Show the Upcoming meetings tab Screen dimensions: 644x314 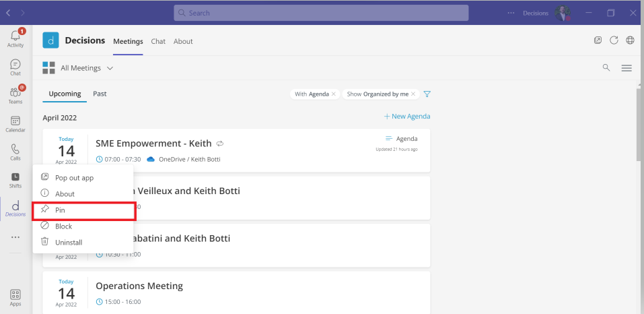65,94
